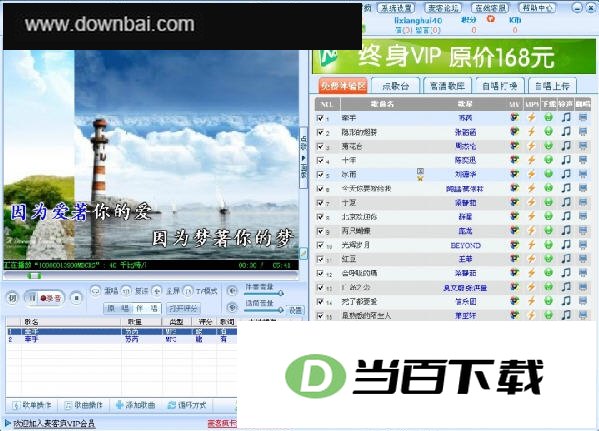Click the 欢迎加入麦客疯VIP会员 link
The width and height of the screenshot is (599, 431).
point(54,423)
